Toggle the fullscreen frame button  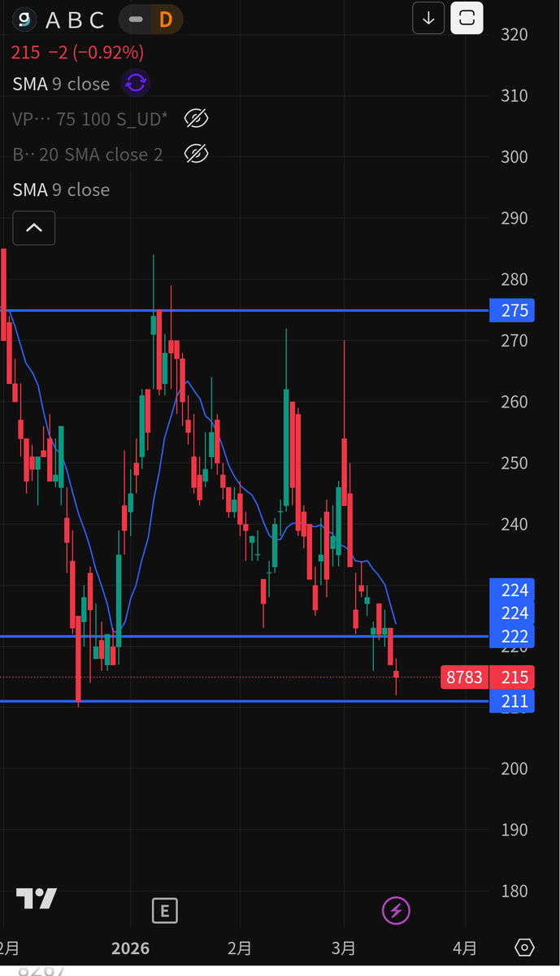pyautogui.click(x=467, y=18)
